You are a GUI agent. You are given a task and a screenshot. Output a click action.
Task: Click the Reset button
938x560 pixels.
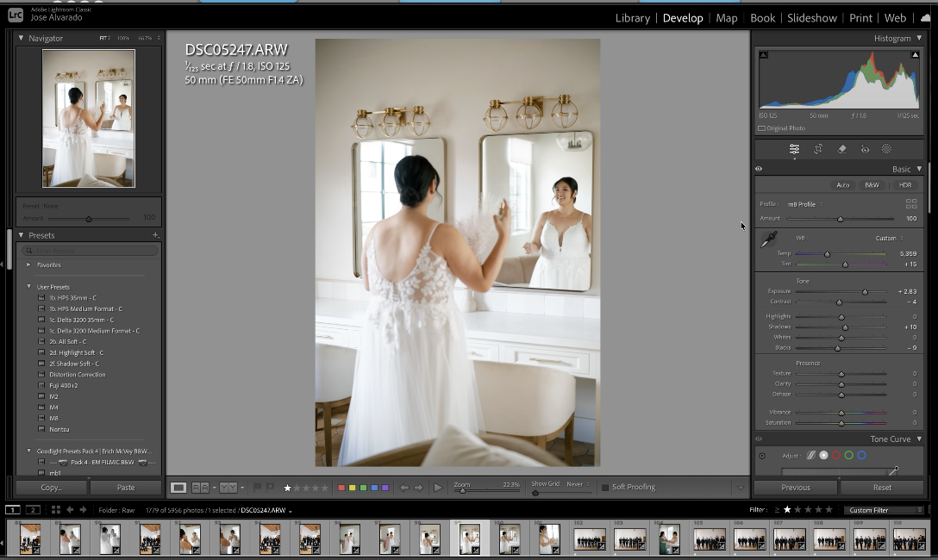point(881,488)
